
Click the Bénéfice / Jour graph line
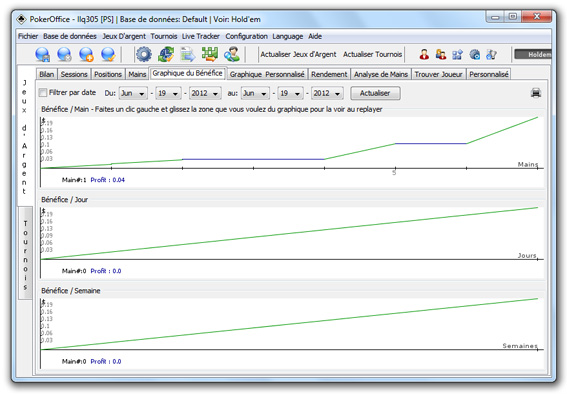pyautogui.click(x=289, y=234)
